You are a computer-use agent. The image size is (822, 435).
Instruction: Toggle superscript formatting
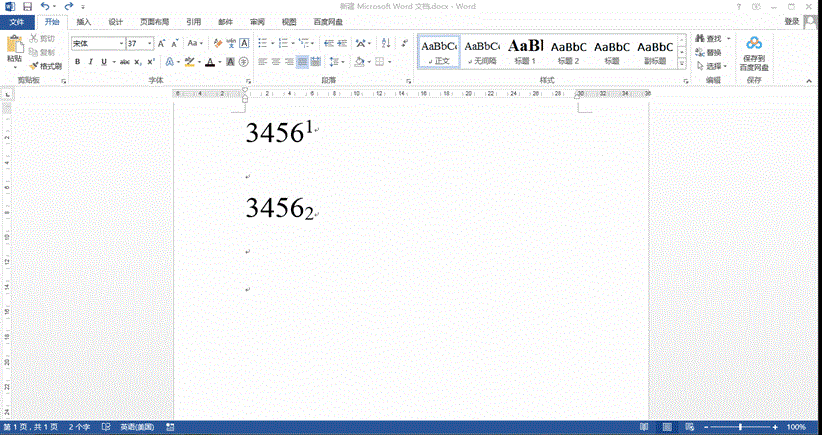(x=150, y=62)
